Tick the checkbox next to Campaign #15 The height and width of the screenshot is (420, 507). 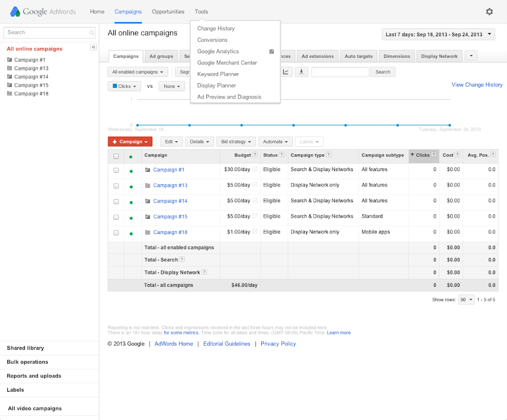116,217
